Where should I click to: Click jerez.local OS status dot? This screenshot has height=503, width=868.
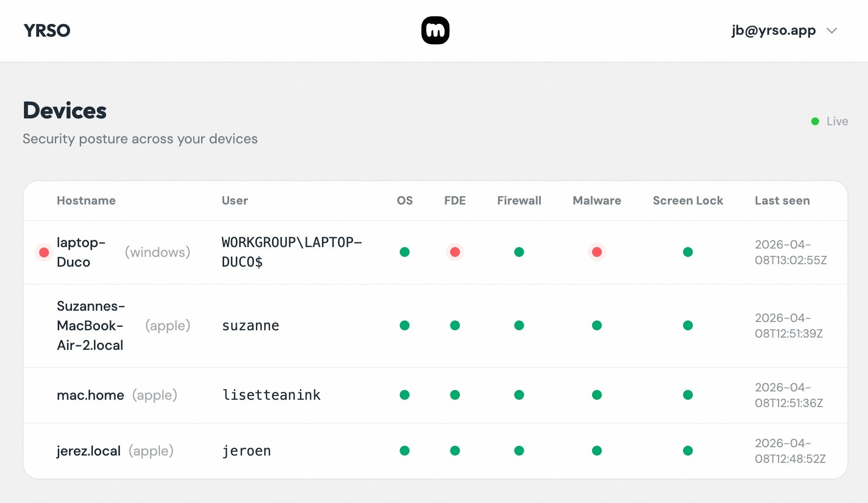coord(405,451)
